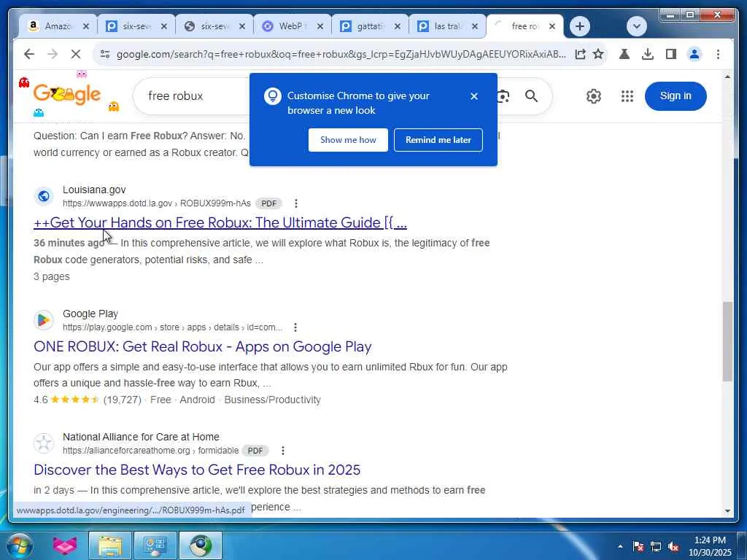Click the National Alliance star favicon
Screen dimensions: 747x560
pyautogui.click(x=44, y=443)
